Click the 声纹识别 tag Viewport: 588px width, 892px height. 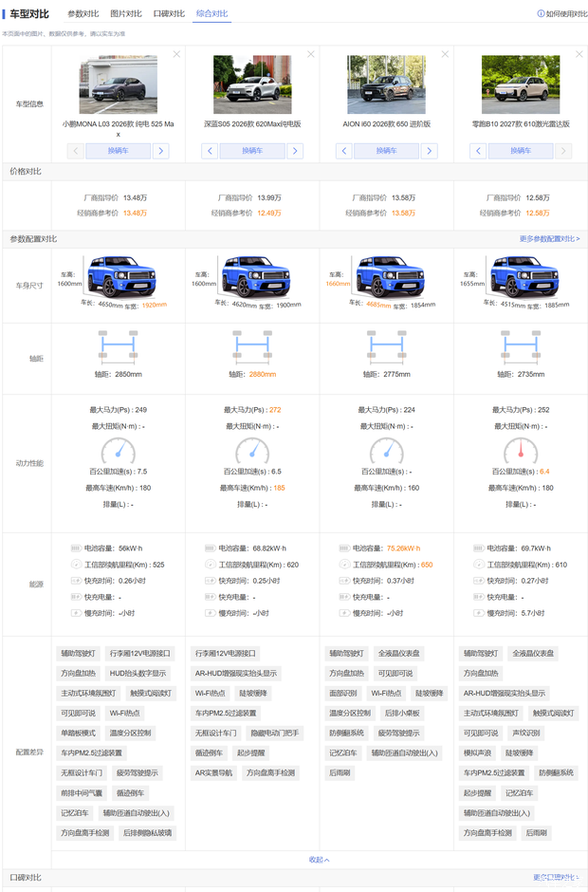pyautogui.click(x=526, y=734)
